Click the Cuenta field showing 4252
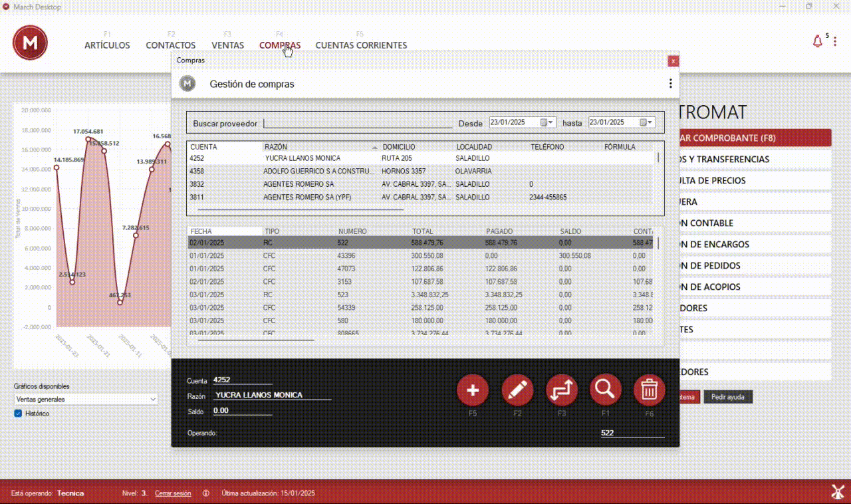The image size is (851, 504). tap(243, 380)
